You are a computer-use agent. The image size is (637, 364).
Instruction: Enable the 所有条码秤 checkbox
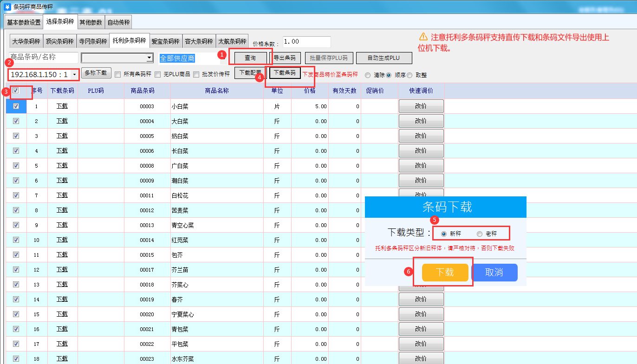[117, 74]
